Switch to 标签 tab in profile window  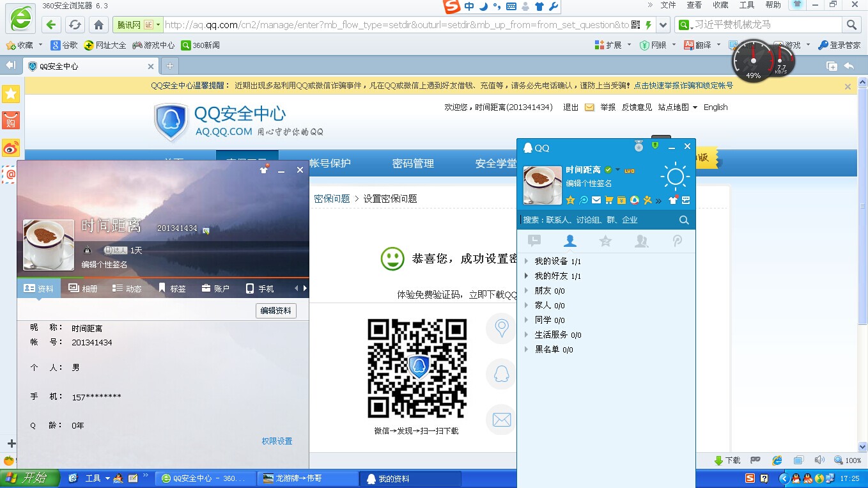pos(172,288)
